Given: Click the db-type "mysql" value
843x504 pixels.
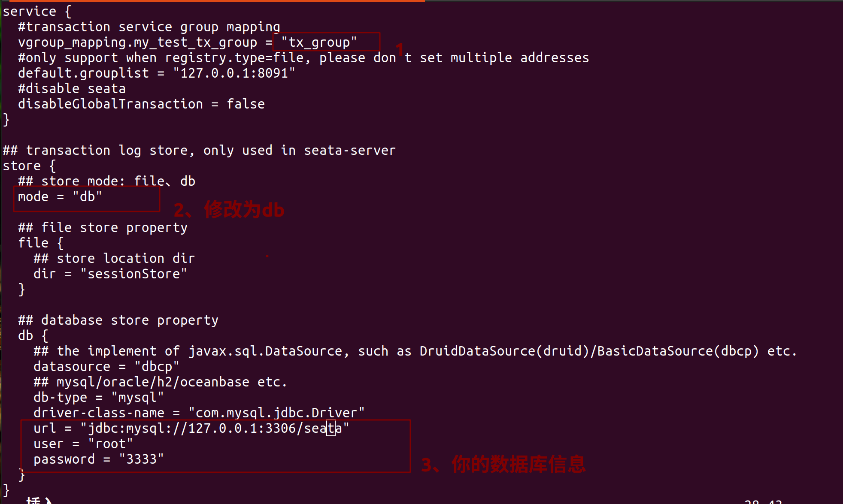Looking at the screenshot, I should (137, 397).
